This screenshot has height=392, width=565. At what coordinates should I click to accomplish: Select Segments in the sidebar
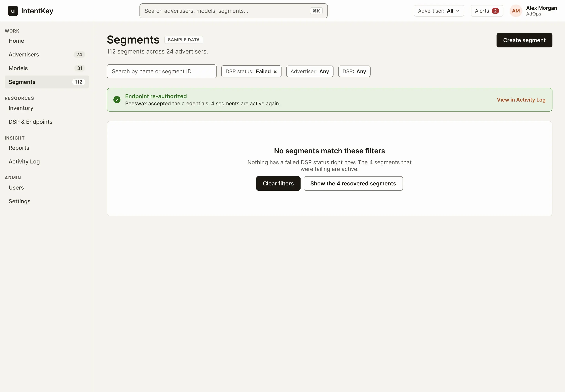click(x=47, y=82)
